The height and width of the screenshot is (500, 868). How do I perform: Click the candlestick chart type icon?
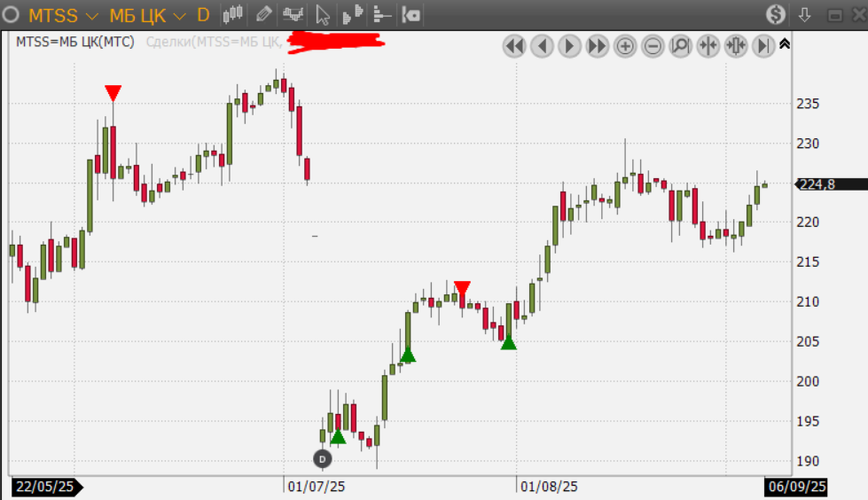tap(233, 15)
